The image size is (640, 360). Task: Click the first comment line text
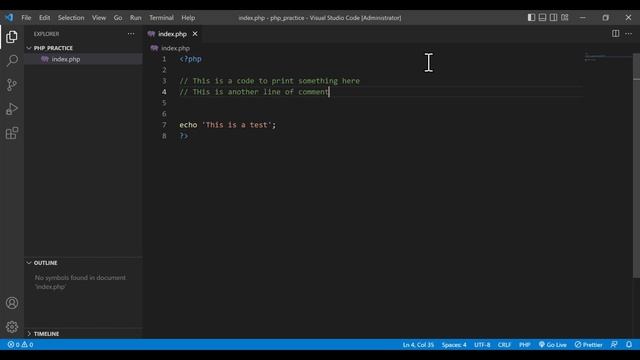point(270,81)
